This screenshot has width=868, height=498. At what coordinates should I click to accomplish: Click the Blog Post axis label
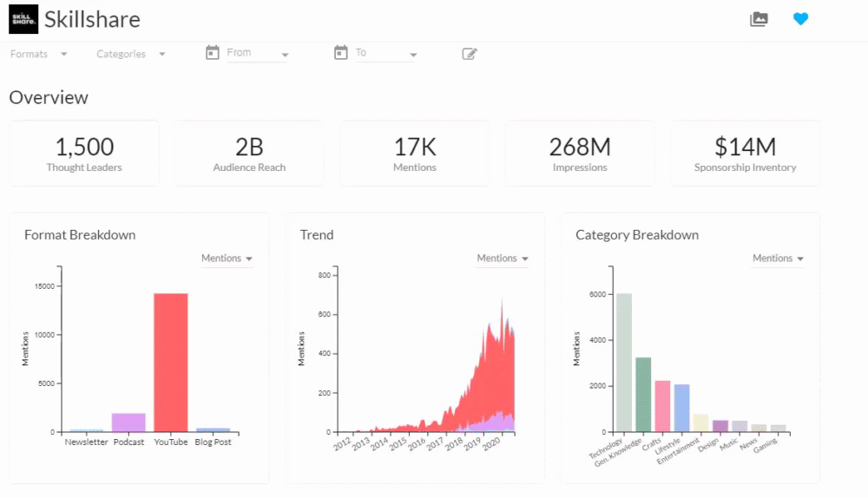click(x=214, y=442)
